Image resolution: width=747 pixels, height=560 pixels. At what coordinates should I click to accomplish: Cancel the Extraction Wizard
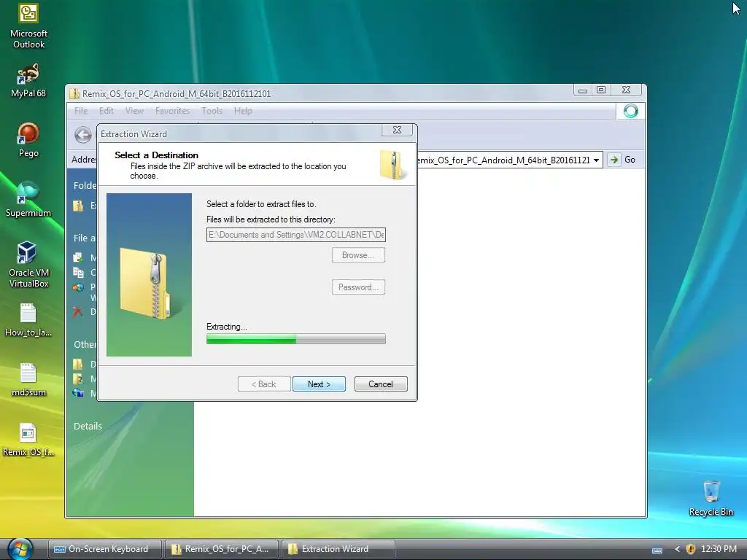(x=381, y=384)
